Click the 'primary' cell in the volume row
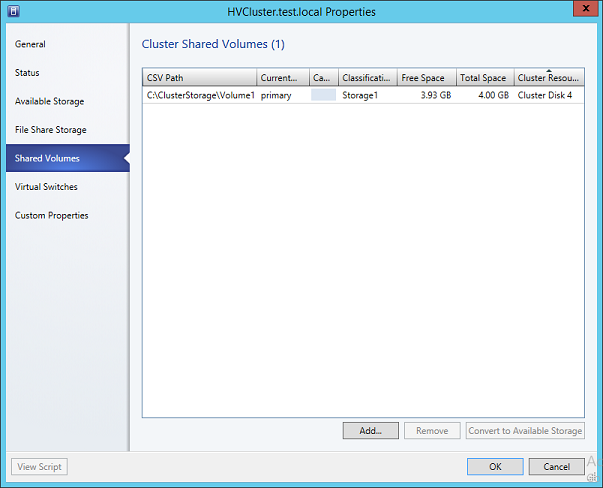The image size is (603, 488). (276, 95)
